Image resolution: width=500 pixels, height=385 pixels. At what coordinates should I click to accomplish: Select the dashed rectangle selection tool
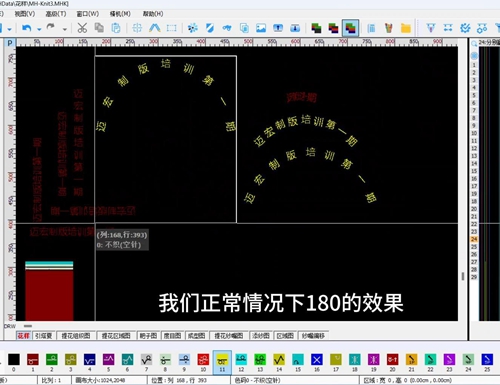(x=172, y=28)
